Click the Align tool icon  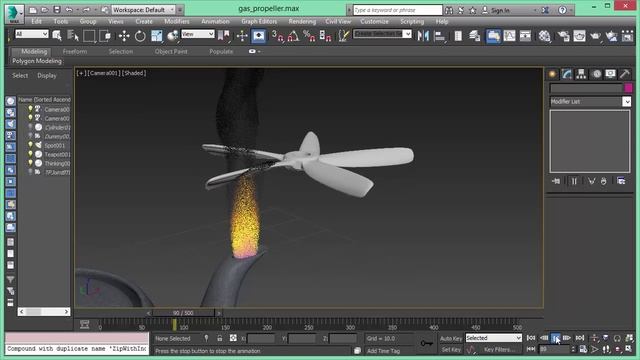tap(440, 36)
